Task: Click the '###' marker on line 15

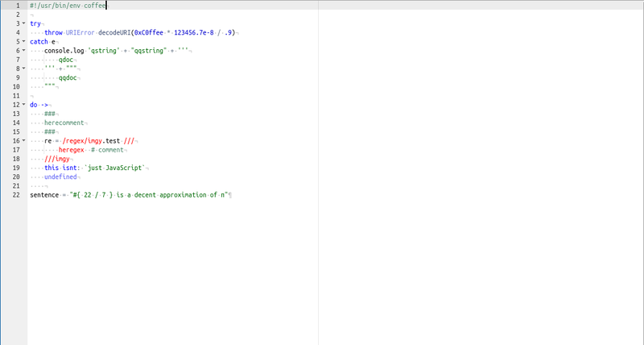Action: click(x=50, y=131)
